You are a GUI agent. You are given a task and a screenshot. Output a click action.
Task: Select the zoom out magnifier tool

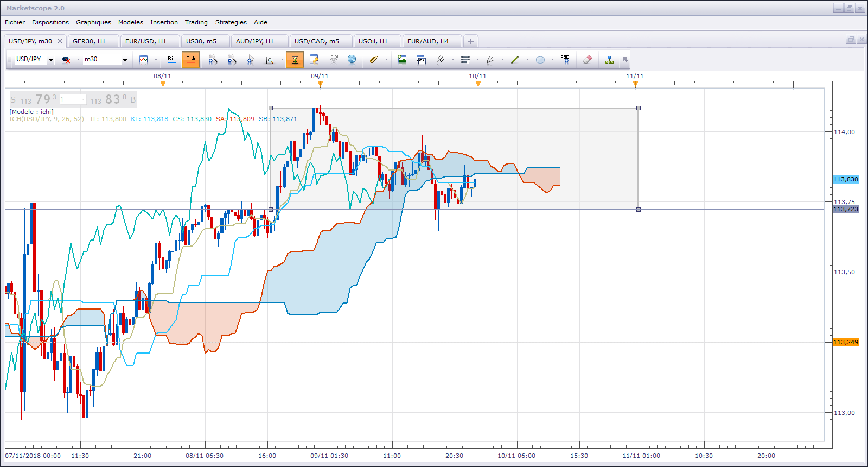coord(232,60)
